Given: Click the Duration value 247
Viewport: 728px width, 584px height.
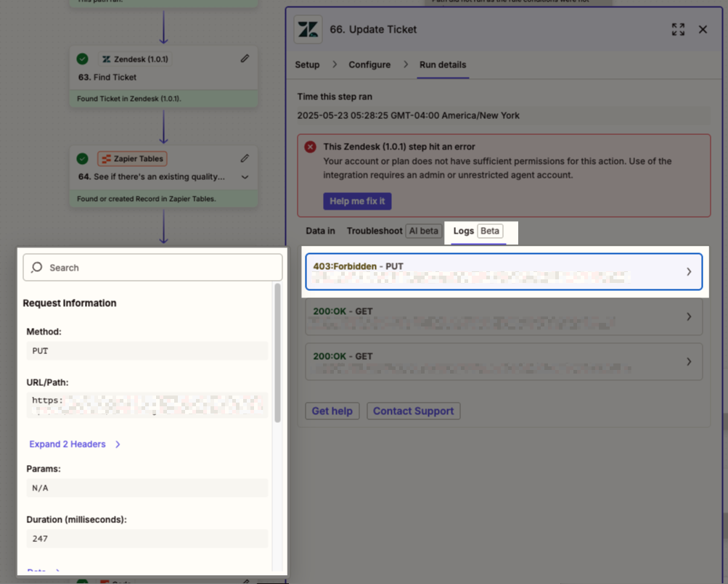Looking at the screenshot, I should point(147,538).
